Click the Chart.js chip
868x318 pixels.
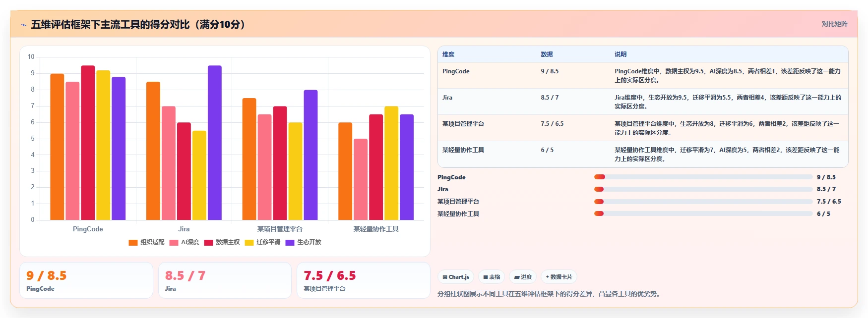coord(456,277)
